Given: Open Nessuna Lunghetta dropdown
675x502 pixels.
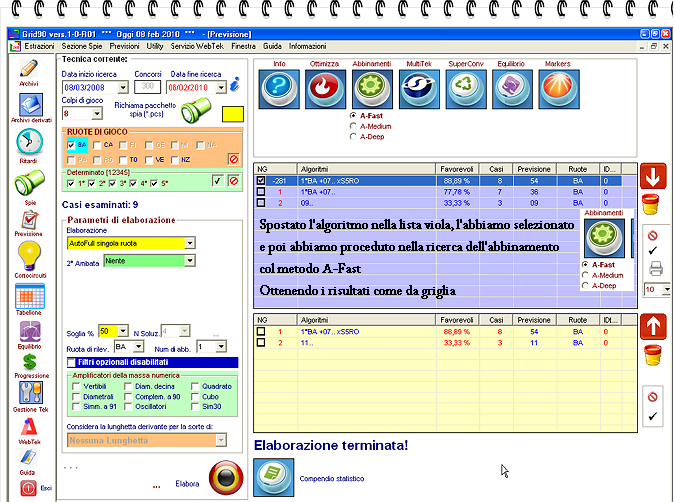Looking at the screenshot, I should pyautogui.click(x=221, y=440).
